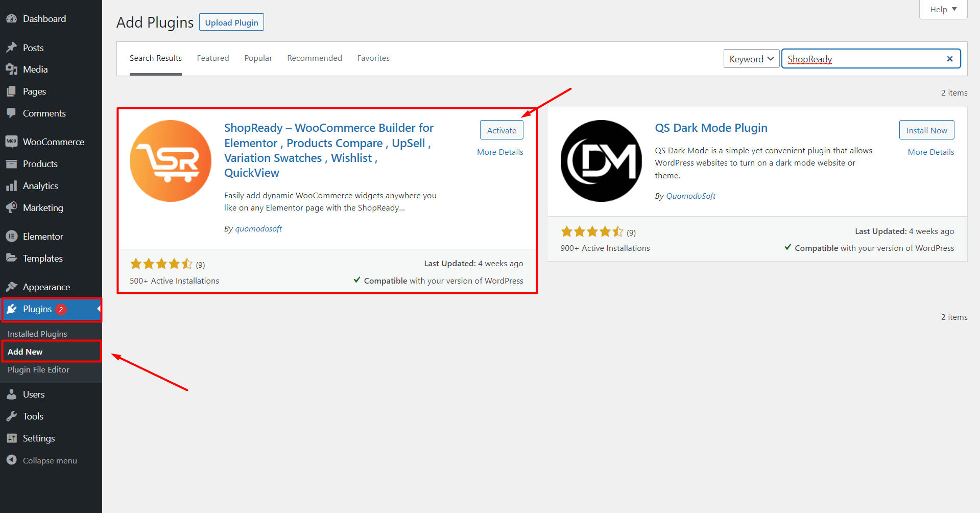
Task: Click '900+ Active Installations' text
Action: pyautogui.click(x=605, y=248)
